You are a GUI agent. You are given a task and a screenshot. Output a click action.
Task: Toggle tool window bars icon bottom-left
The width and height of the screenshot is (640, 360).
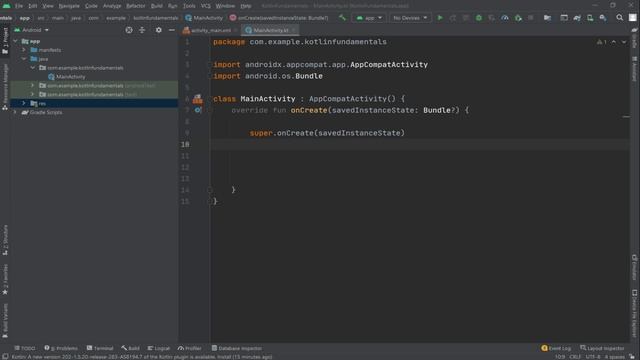tap(5, 356)
